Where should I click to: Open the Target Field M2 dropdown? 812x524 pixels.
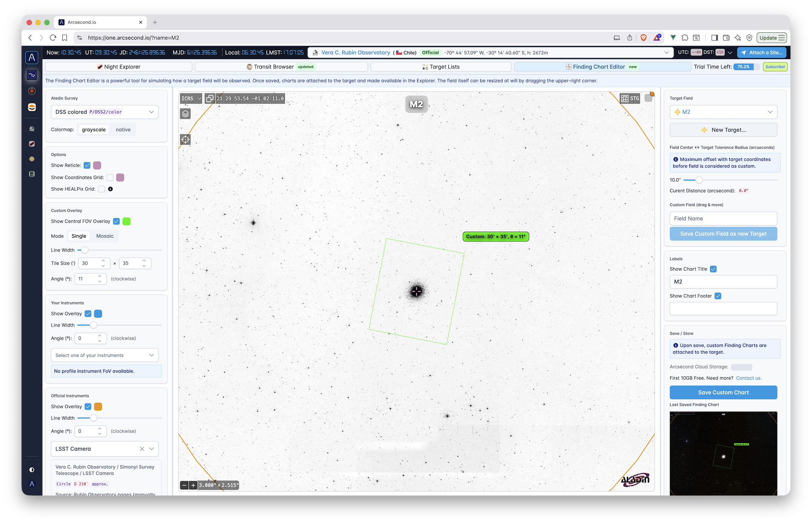(723, 112)
